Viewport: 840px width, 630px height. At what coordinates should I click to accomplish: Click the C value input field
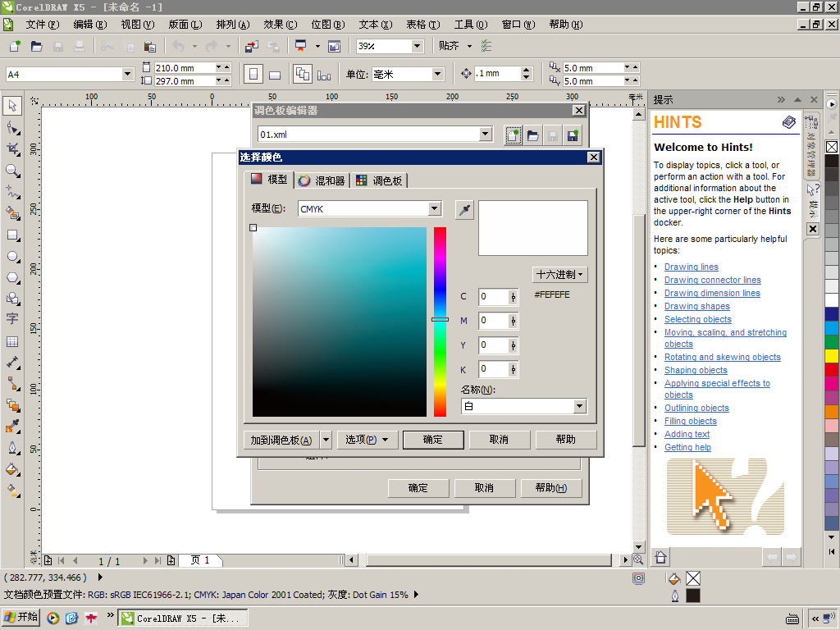[x=493, y=297]
